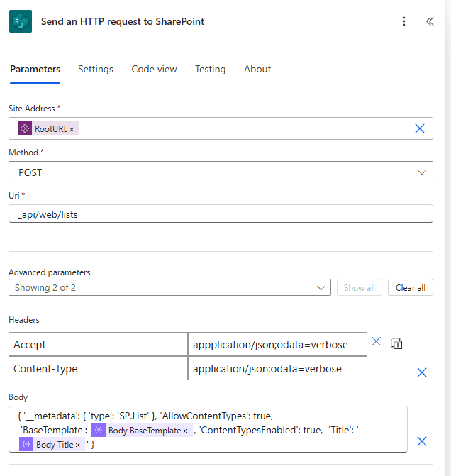451x476 pixels.
Task: Remove the Body BaseTemplate token
Action: tap(186, 431)
